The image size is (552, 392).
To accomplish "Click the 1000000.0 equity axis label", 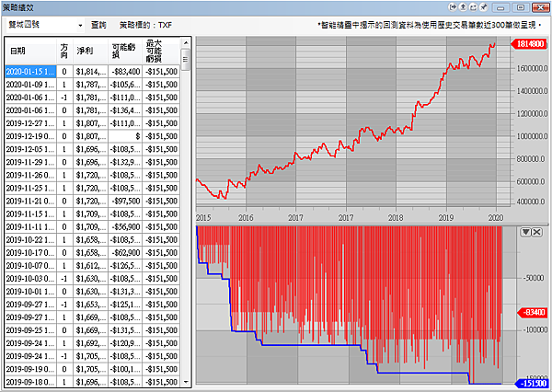I will [532, 136].
